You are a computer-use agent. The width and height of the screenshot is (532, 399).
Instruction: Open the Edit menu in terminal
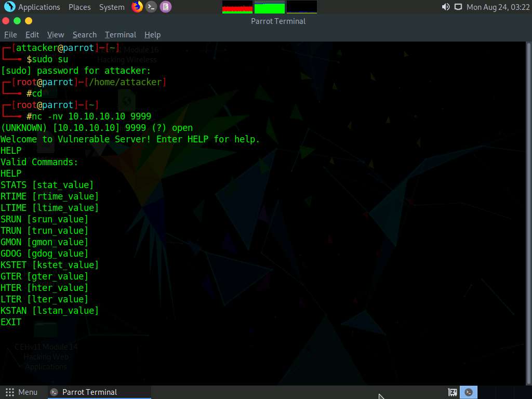pos(32,35)
